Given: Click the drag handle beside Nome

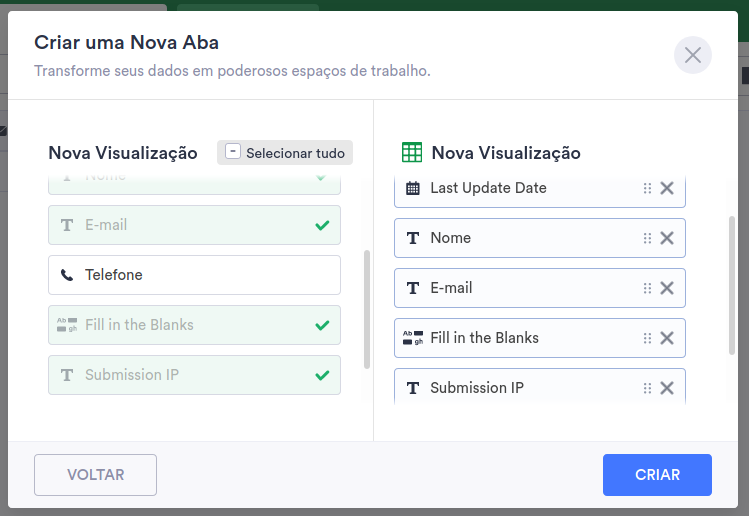Looking at the screenshot, I should pyautogui.click(x=647, y=238).
